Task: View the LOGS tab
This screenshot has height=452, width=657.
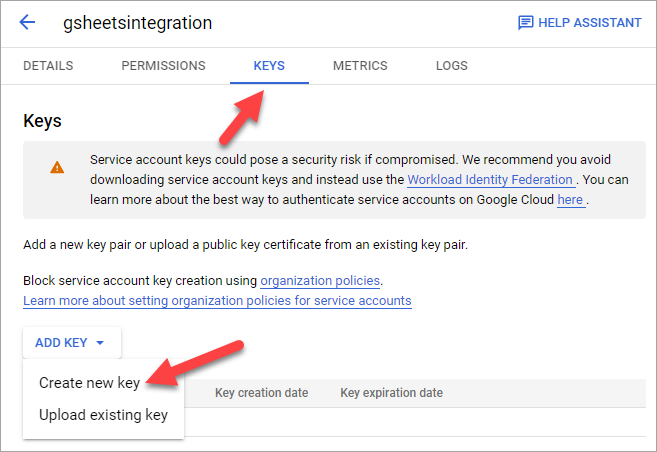Action: (x=452, y=66)
